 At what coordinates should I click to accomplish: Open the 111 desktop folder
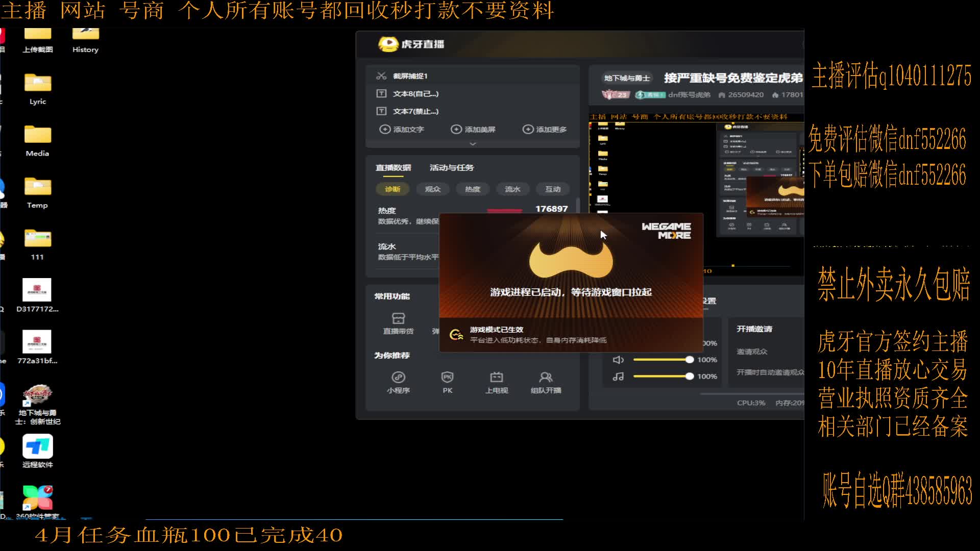tap(38, 245)
